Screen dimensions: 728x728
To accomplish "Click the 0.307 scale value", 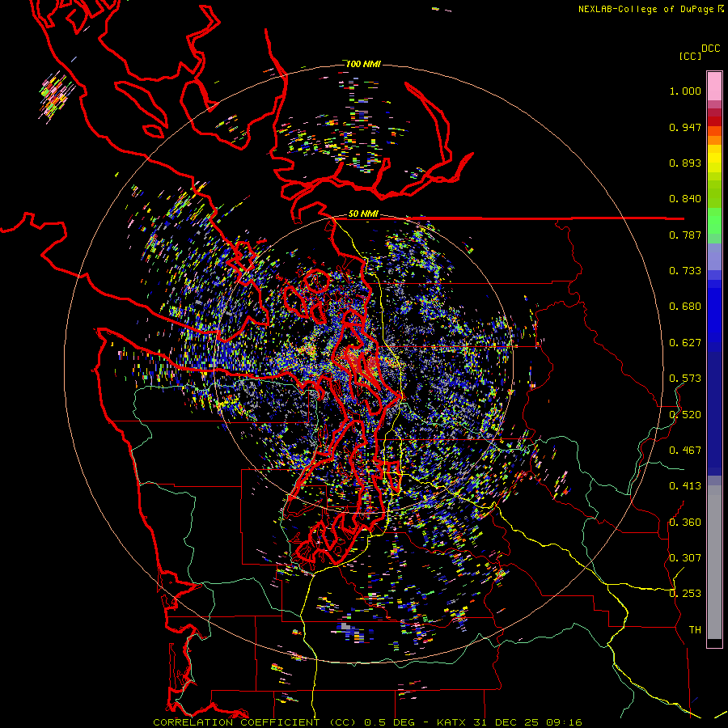I will (x=685, y=558).
